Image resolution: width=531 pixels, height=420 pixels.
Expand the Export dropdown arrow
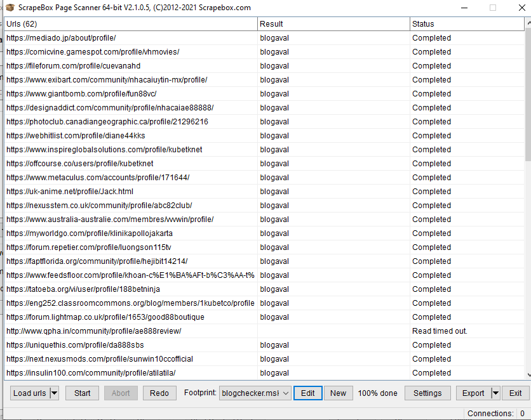click(x=495, y=393)
